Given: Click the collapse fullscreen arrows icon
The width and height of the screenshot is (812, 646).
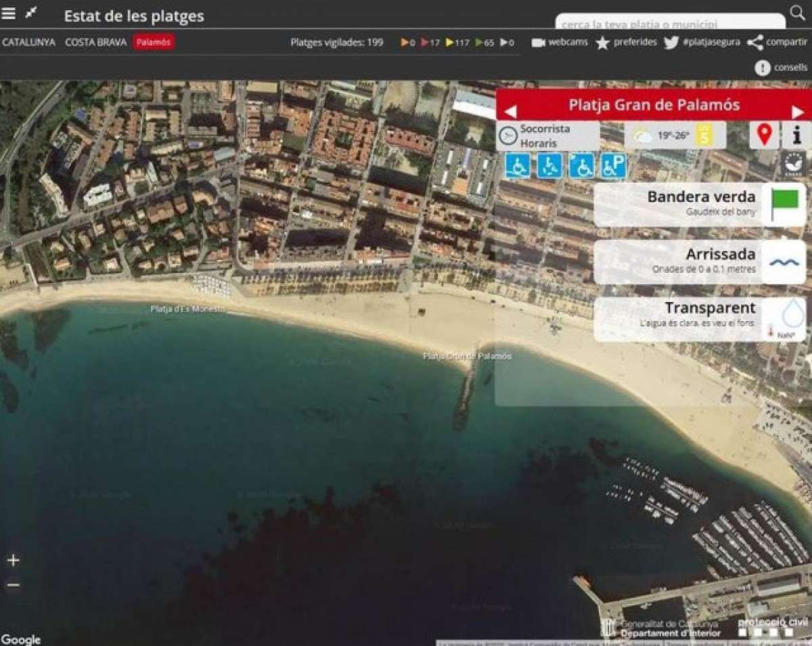Looking at the screenshot, I should tap(31, 13).
